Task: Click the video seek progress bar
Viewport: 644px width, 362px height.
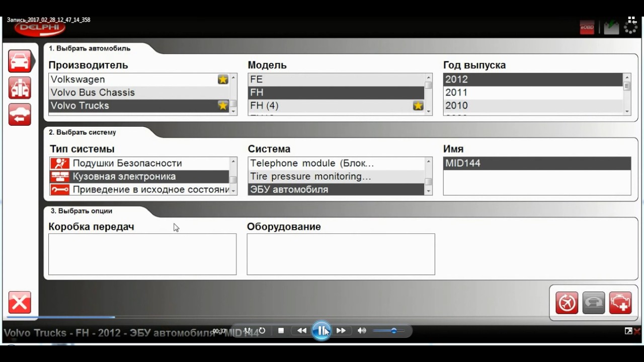Action: click(x=322, y=317)
